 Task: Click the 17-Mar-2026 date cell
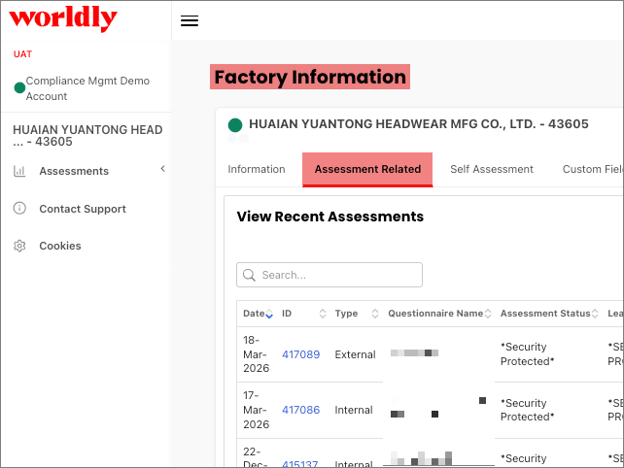pos(256,410)
